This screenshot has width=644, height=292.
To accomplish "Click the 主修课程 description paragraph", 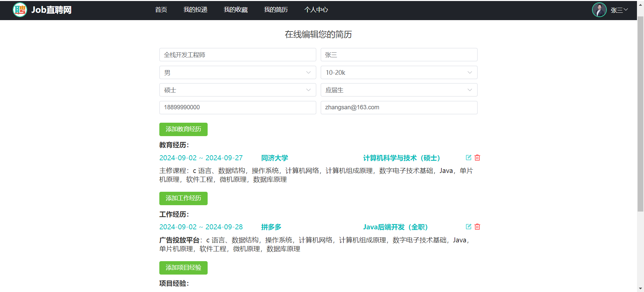I will pos(316,175).
